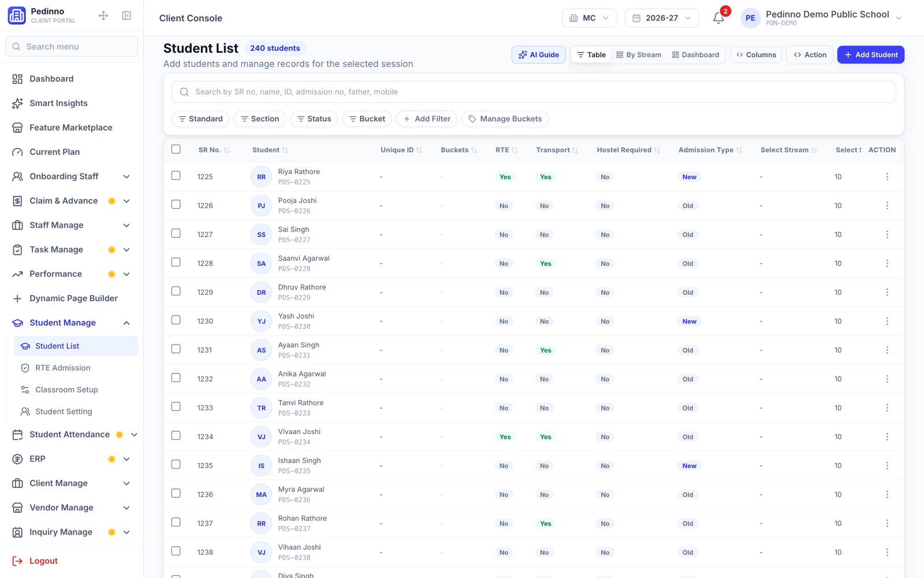Viewport: 924px width, 578px height.
Task: Click the Search menu input
Action: click(x=72, y=47)
